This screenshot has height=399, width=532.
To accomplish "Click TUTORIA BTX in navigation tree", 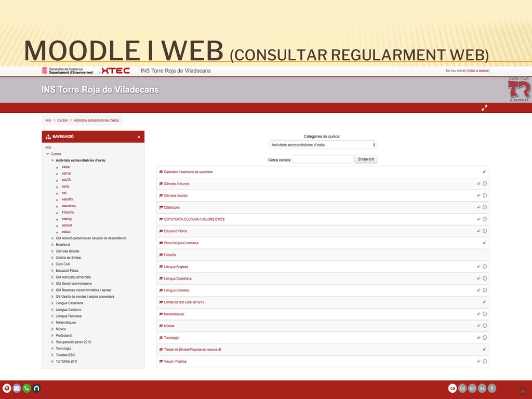I will tap(66, 362).
